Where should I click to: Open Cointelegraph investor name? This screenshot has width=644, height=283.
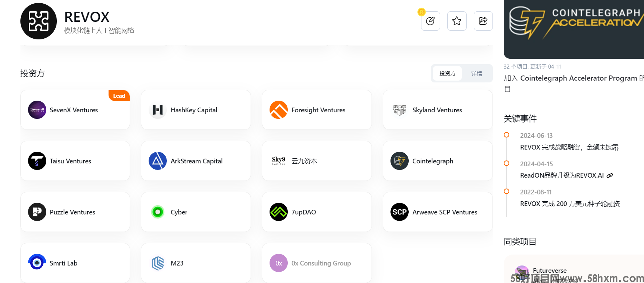point(433,161)
